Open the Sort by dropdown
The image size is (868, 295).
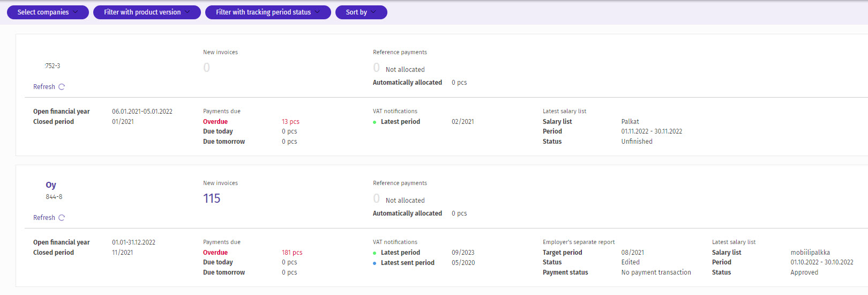tap(361, 12)
